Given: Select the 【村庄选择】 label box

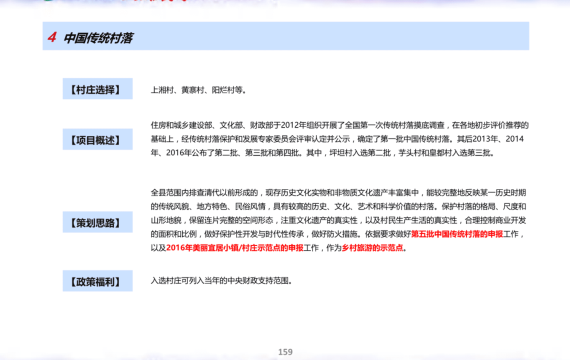Looking at the screenshot, I should pos(97,89).
